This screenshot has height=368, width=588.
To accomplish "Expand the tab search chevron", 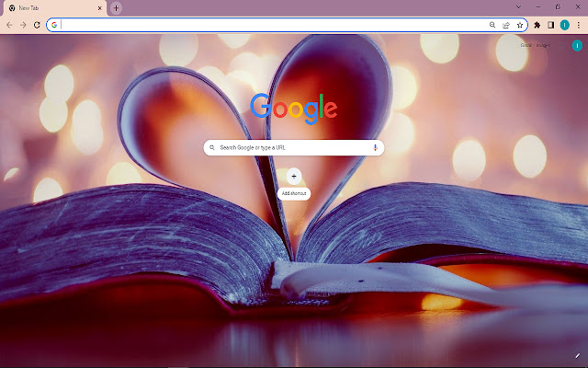I will [518, 7].
